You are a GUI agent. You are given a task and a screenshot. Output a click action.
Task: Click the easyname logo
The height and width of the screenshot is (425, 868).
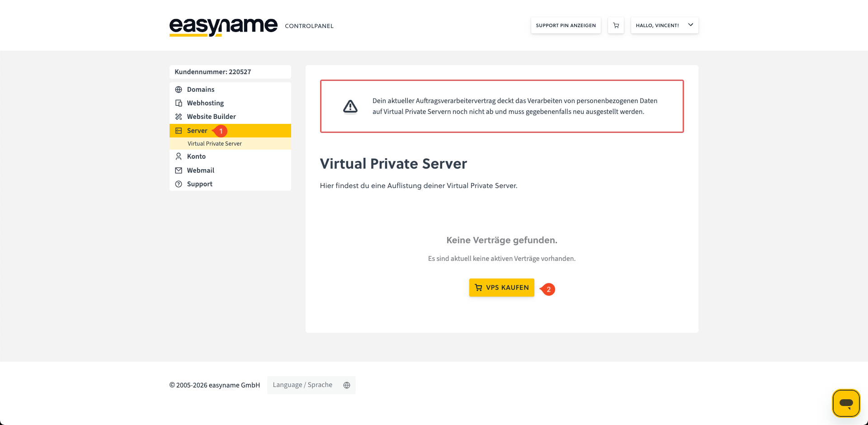223,27
